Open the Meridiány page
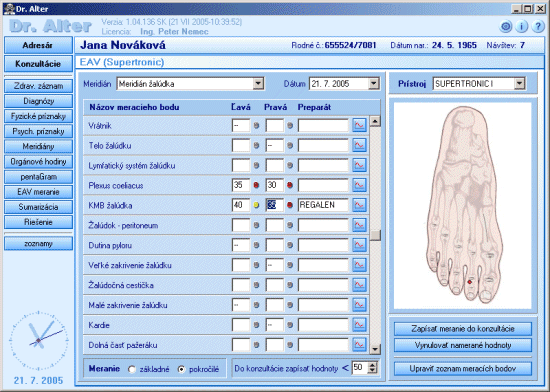The height and width of the screenshot is (392, 550). click(38, 146)
